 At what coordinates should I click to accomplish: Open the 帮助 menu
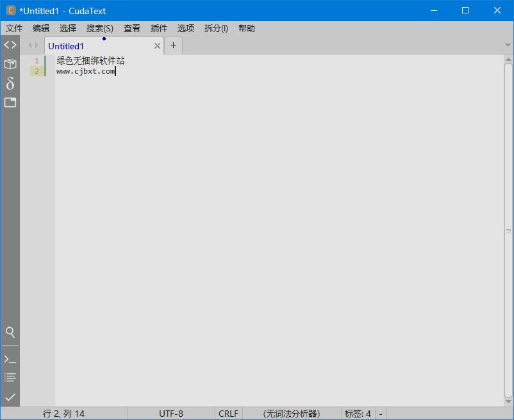point(247,28)
